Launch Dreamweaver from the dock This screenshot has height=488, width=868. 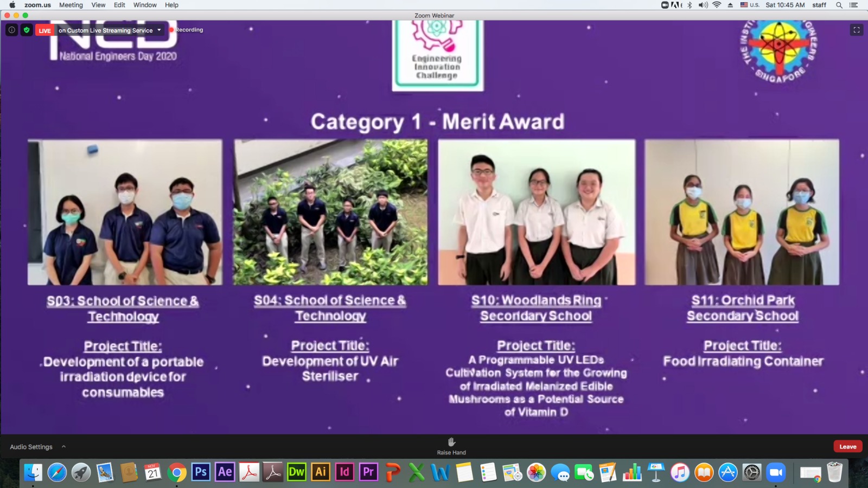(296, 472)
